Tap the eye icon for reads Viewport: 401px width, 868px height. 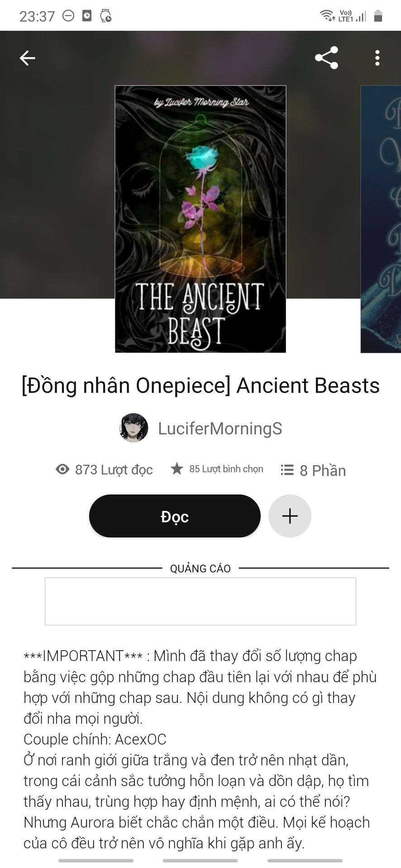pyautogui.click(x=62, y=469)
